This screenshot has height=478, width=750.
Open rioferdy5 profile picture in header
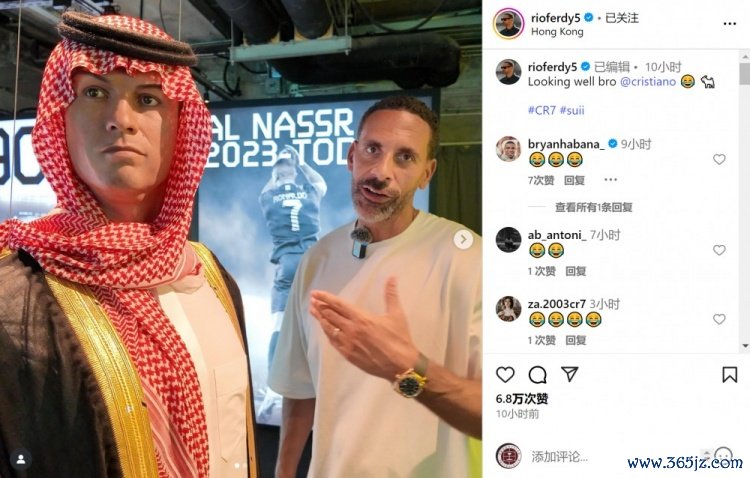508,23
